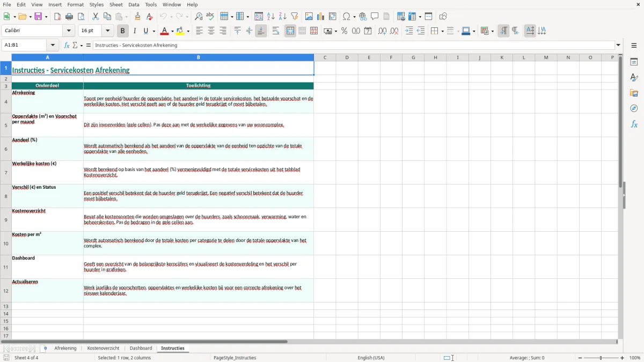Sort descending Z to A

pyautogui.click(x=282, y=17)
